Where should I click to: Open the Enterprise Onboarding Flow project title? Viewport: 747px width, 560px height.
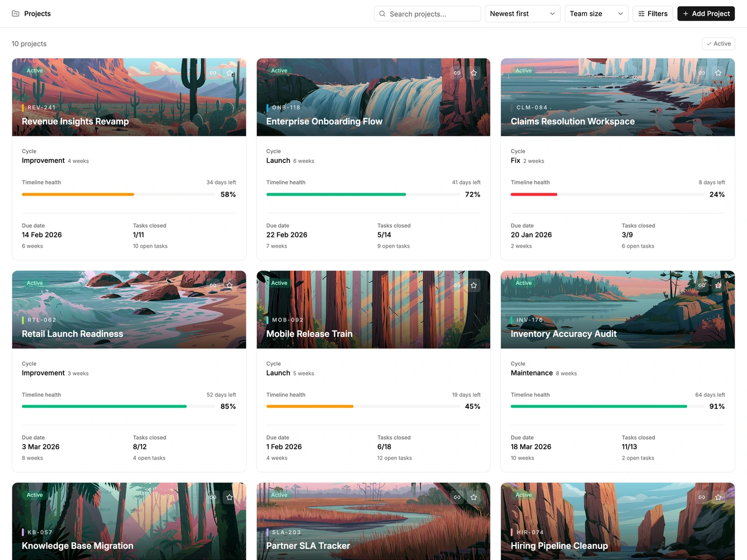324,121
